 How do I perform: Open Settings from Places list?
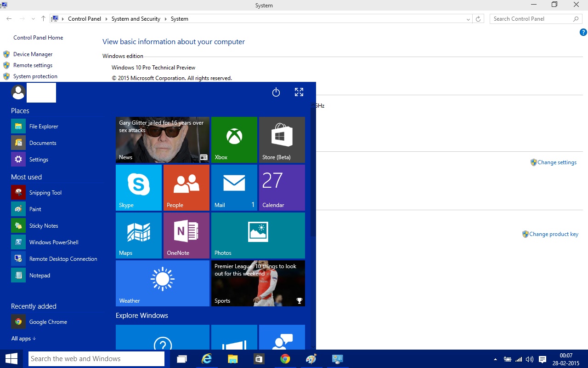[57, 160]
